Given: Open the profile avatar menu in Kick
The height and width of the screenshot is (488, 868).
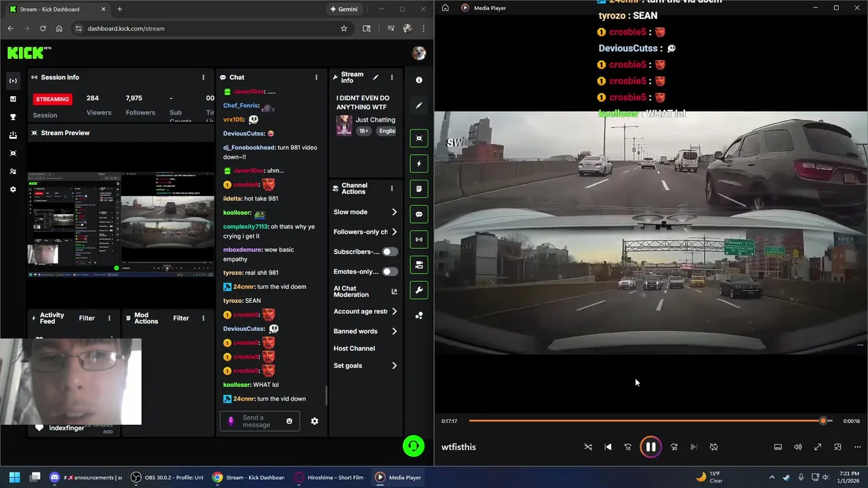Looking at the screenshot, I should 419,53.
